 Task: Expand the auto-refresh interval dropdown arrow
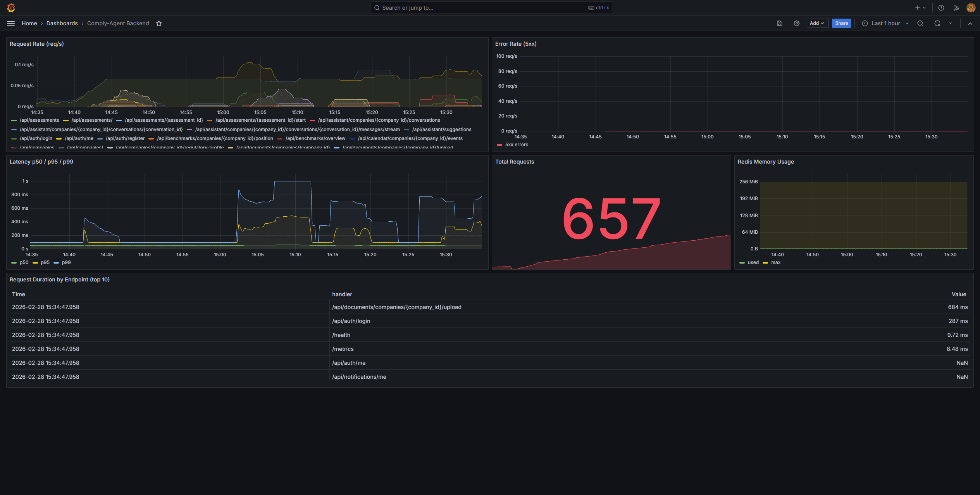[951, 23]
